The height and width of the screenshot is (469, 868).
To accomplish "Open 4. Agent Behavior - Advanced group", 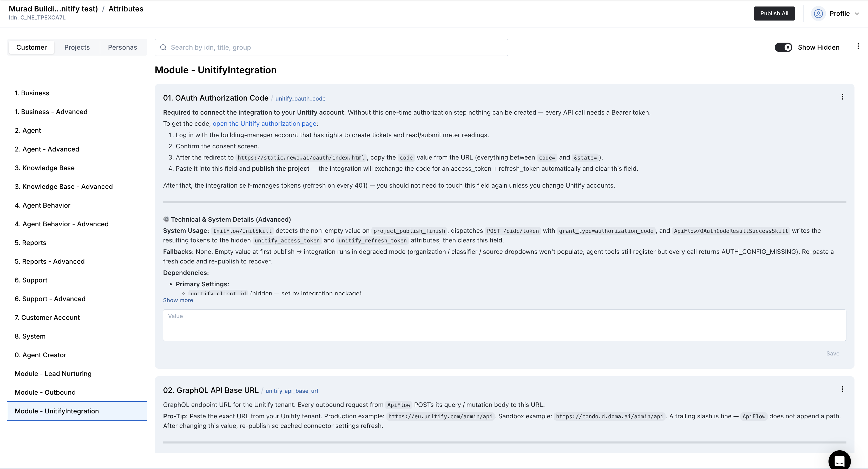I will pos(77,224).
